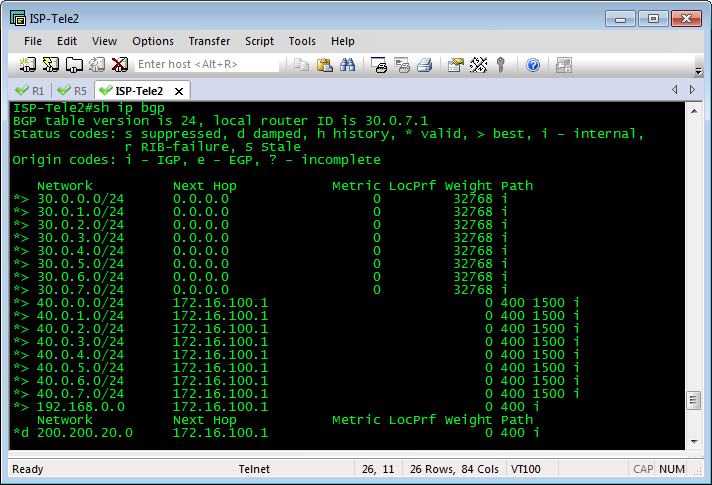The image size is (712, 485).
Task: Maximize the ISP-Tele2 window
Action: point(653,19)
